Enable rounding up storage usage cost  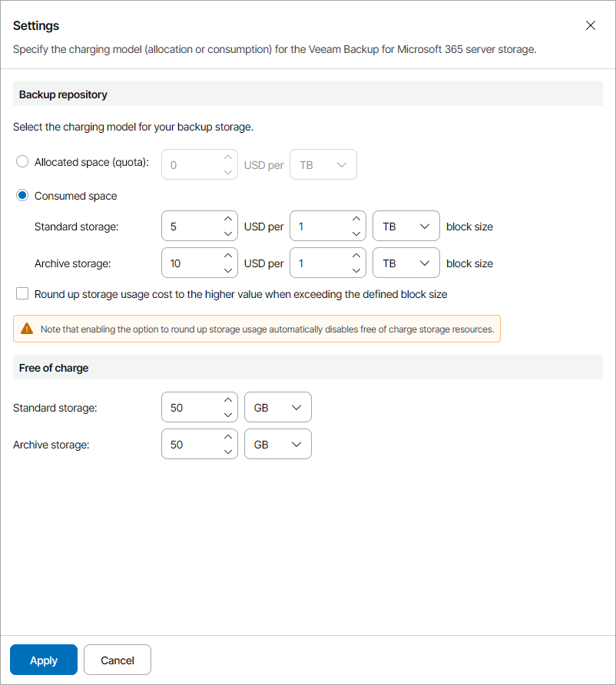point(22,293)
